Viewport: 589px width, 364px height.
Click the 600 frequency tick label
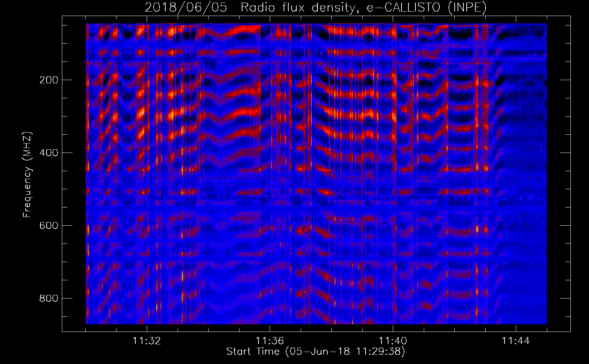[x=49, y=226]
